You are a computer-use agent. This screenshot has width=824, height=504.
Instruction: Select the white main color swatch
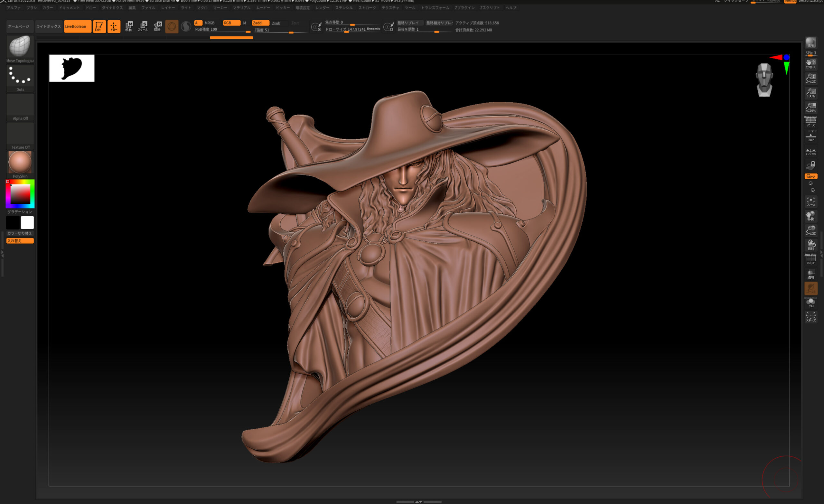(x=27, y=222)
